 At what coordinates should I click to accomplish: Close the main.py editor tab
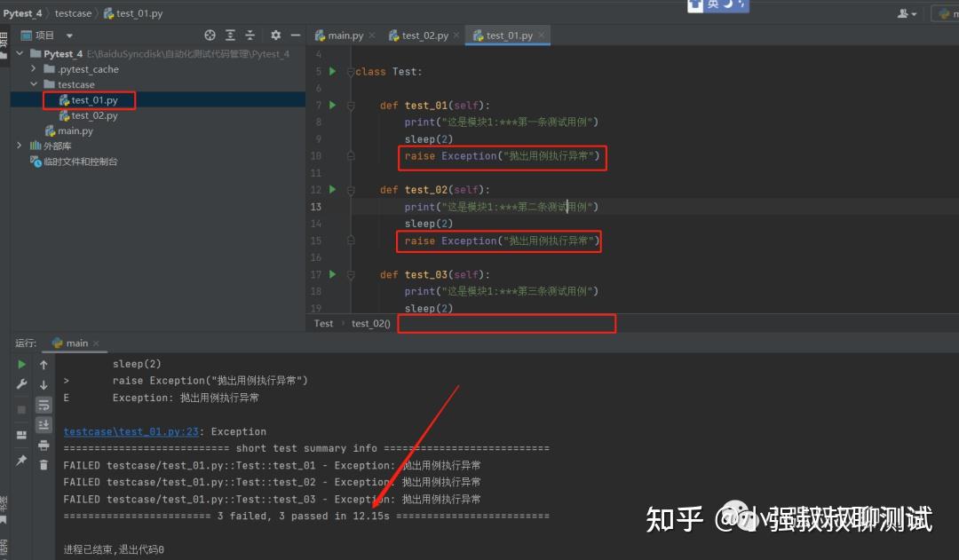click(x=371, y=35)
